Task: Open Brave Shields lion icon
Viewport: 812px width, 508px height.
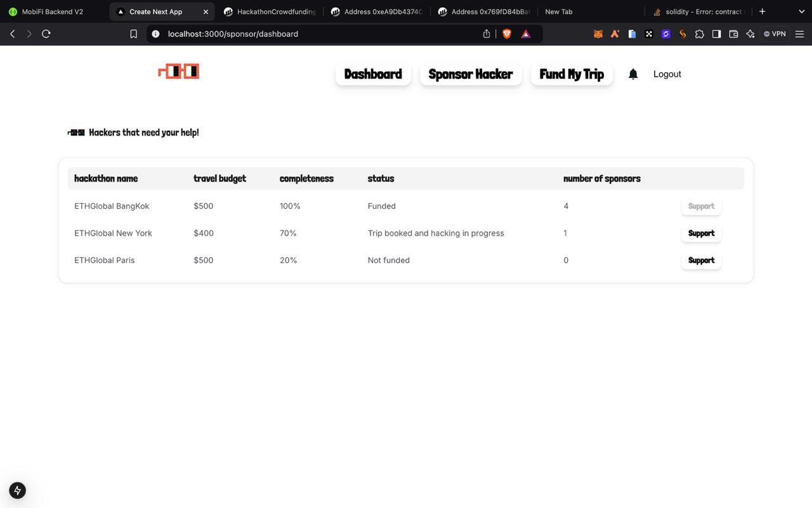Action: 507,34
